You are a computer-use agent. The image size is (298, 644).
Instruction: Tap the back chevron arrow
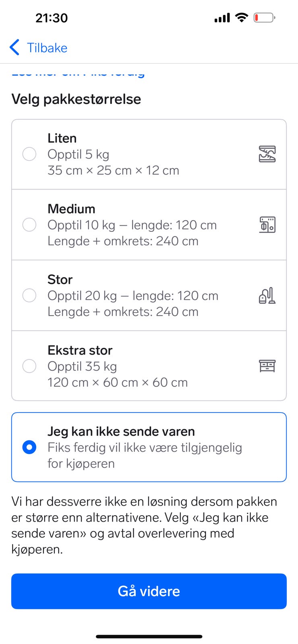point(14,47)
